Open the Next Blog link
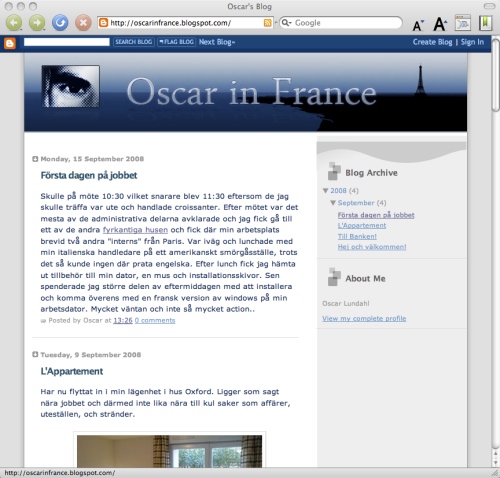500x478 pixels. 217,42
